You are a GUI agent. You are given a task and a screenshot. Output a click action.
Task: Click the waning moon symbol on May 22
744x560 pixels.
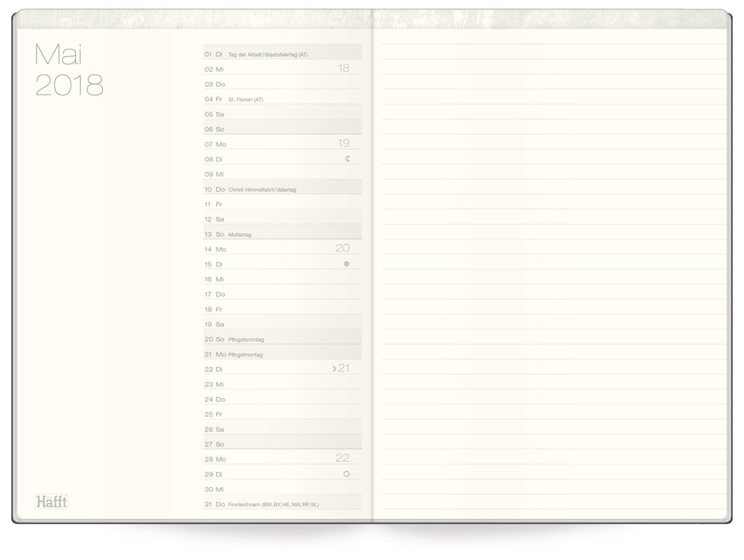coord(335,368)
